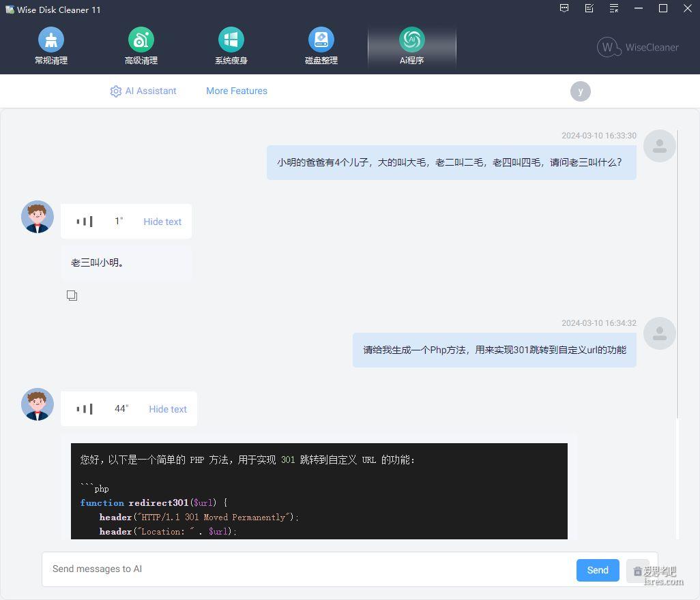This screenshot has height=600, width=700.
Task: Click user avatar beside the 16:34:32 message
Action: 659,333
